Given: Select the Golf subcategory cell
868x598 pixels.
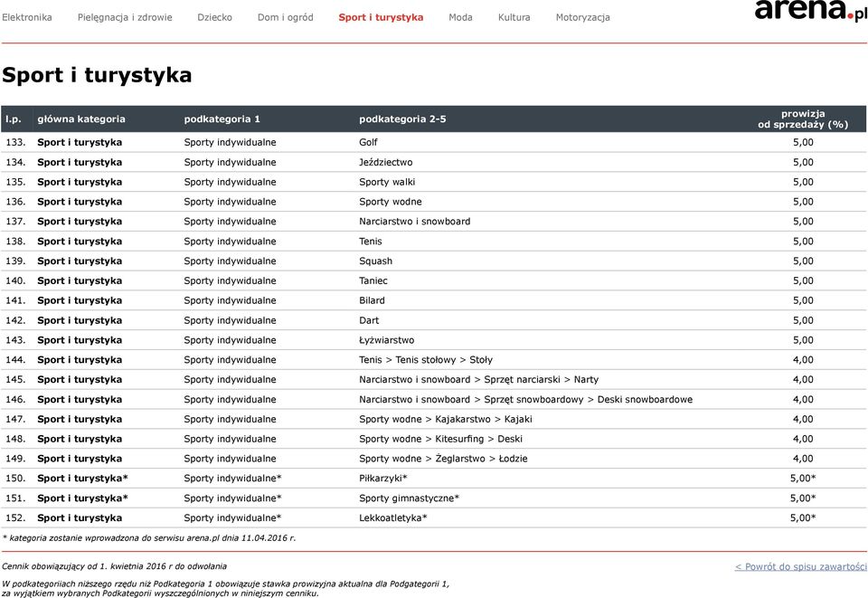Looking at the screenshot, I should (368, 142).
